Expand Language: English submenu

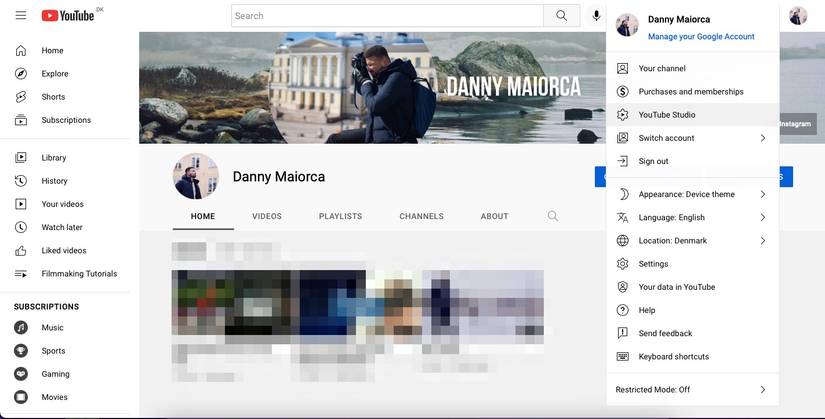(692, 217)
